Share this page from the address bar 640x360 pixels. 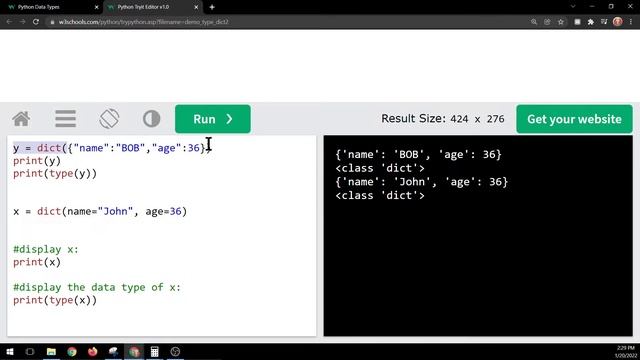point(547,22)
